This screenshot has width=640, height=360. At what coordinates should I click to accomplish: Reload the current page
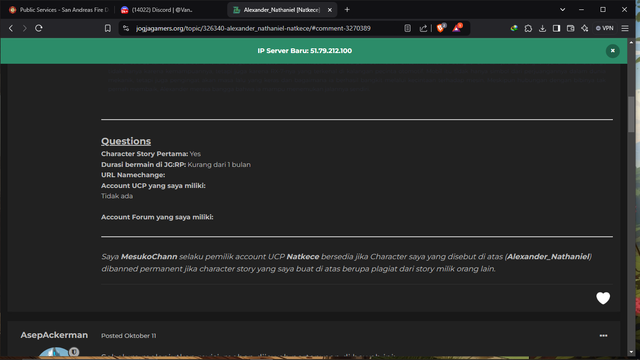tap(39, 28)
